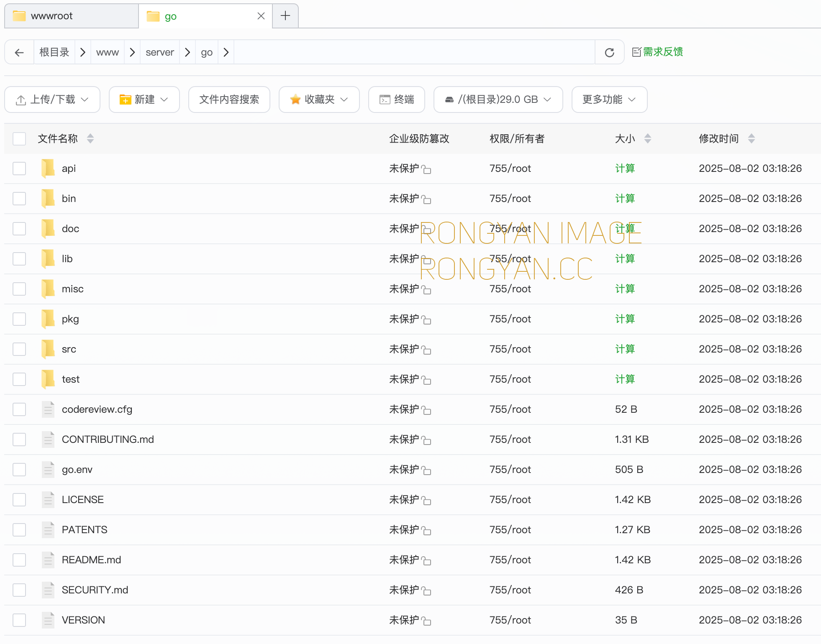
Task: Sort by file name arrows
Action: 90,138
